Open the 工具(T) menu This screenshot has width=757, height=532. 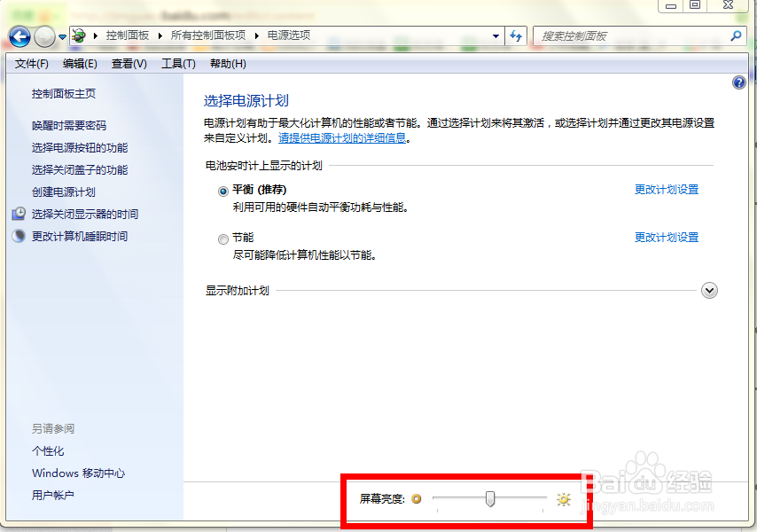click(x=178, y=64)
